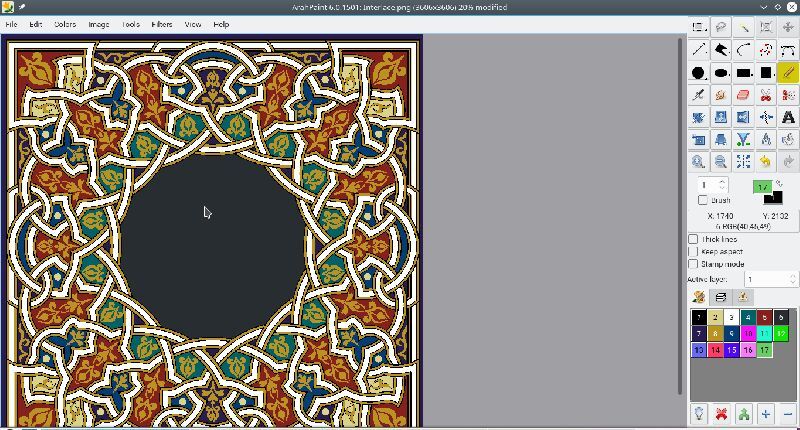
Task: Select the four-arrow move tool
Action: (788, 27)
